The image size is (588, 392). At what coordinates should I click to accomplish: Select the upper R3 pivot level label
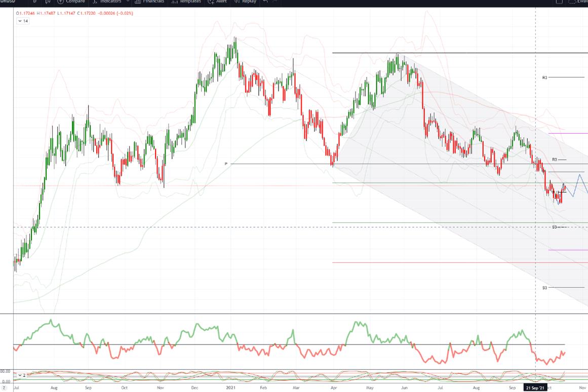(545, 77)
